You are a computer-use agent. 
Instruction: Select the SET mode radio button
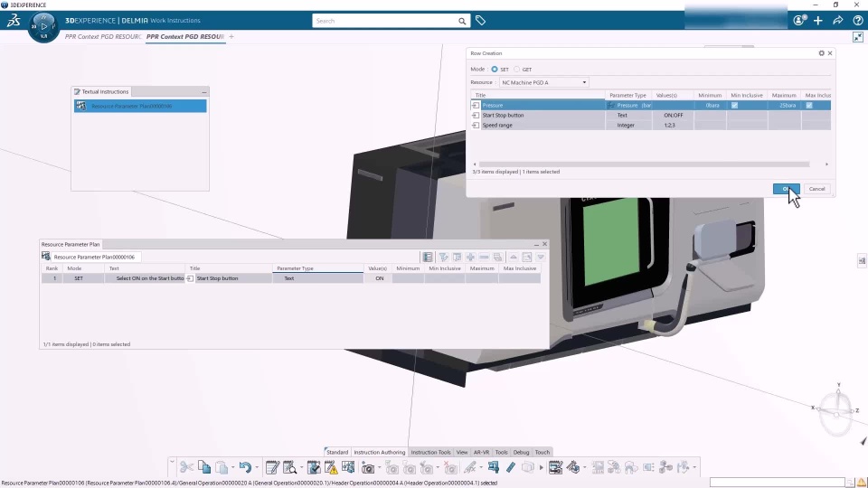pos(495,70)
